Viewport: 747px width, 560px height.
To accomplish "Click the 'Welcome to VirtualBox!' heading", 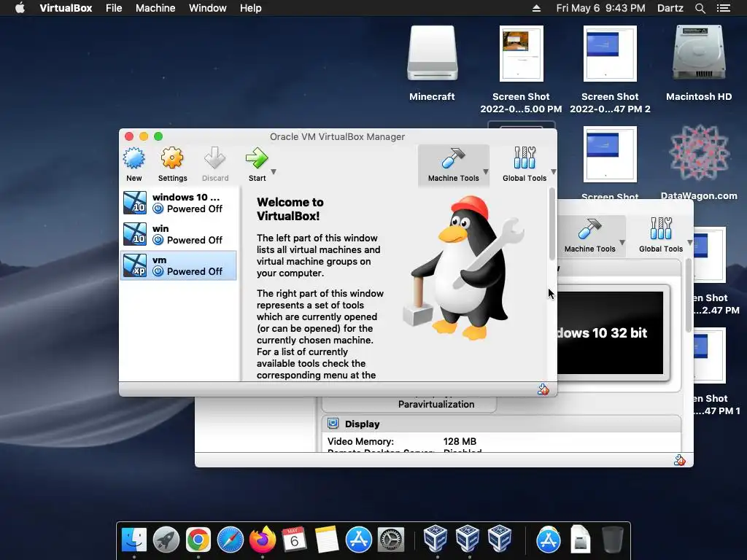I will (x=290, y=209).
